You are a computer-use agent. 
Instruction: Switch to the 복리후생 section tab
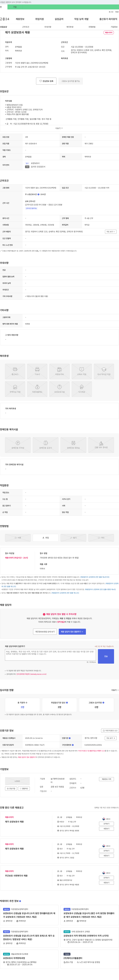point(70,27)
